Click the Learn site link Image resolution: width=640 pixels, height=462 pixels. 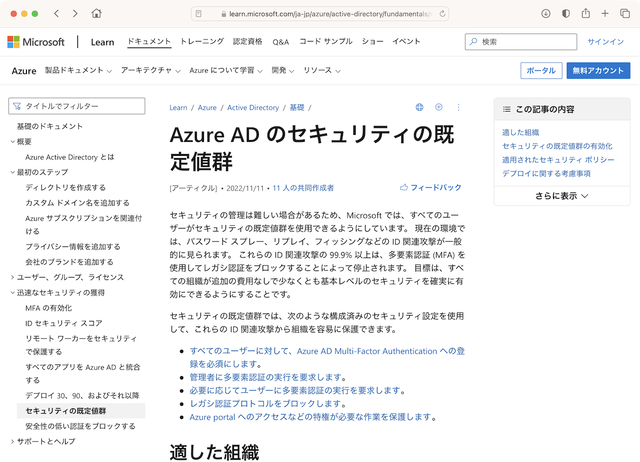(x=102, y=42)
